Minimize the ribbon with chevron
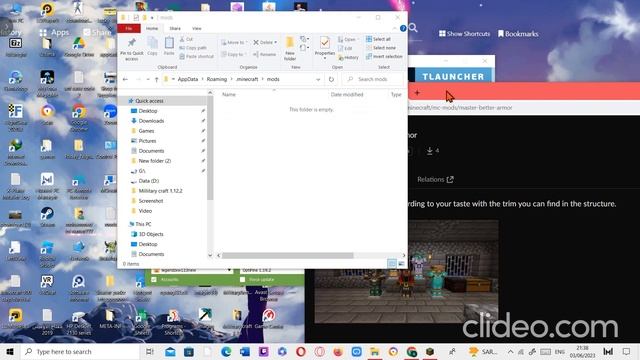The height and width of the screenshot is (360, 640). click(x=395, y=28)
